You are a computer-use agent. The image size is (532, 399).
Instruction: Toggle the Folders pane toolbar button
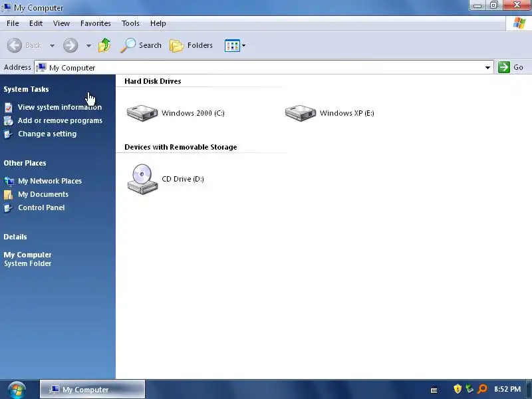(191, 45)
